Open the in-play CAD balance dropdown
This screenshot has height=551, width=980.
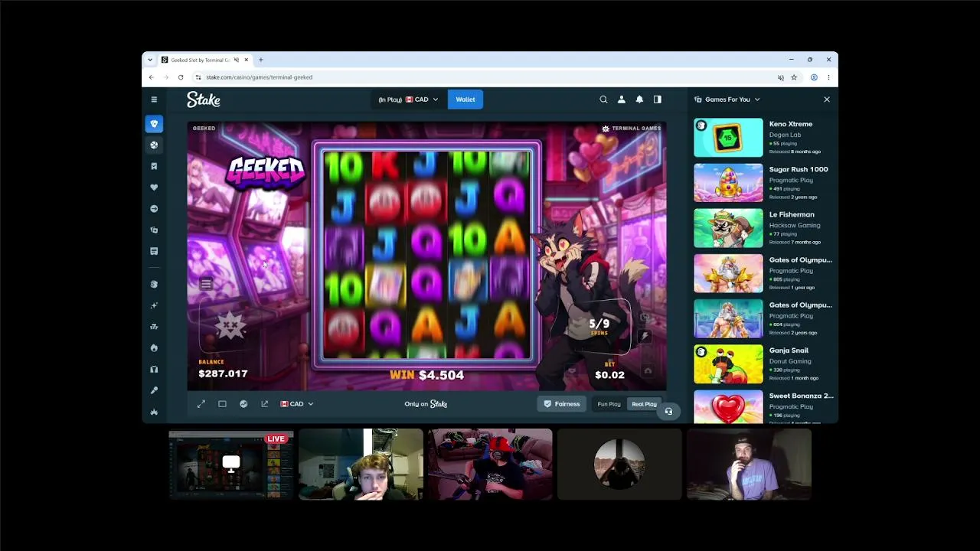coord(408,99)
